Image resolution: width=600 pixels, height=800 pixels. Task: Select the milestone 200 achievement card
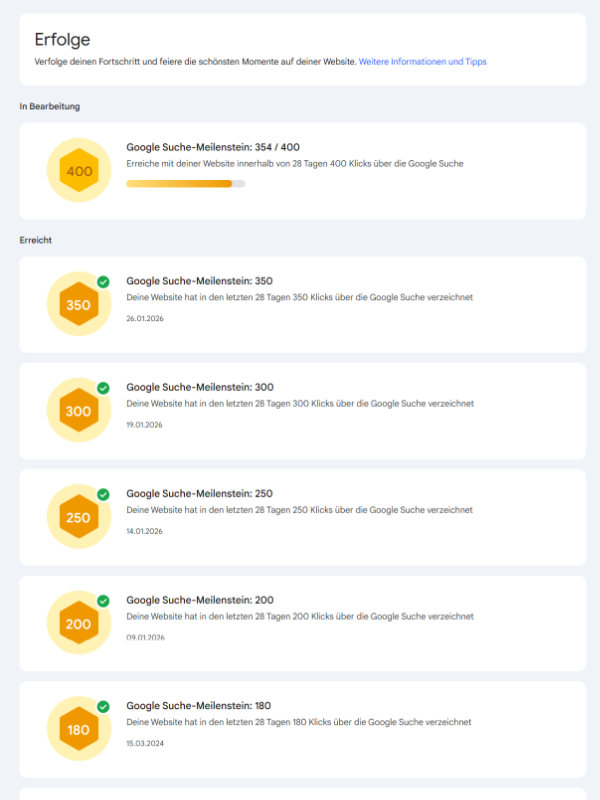300,623
